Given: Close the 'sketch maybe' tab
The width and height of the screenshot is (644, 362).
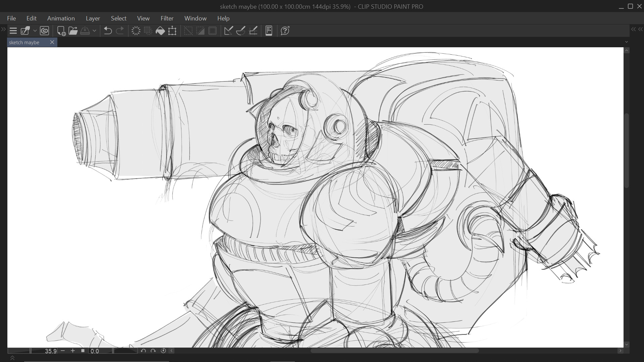Looking at the screenshot, I should (x=52, y=42).
